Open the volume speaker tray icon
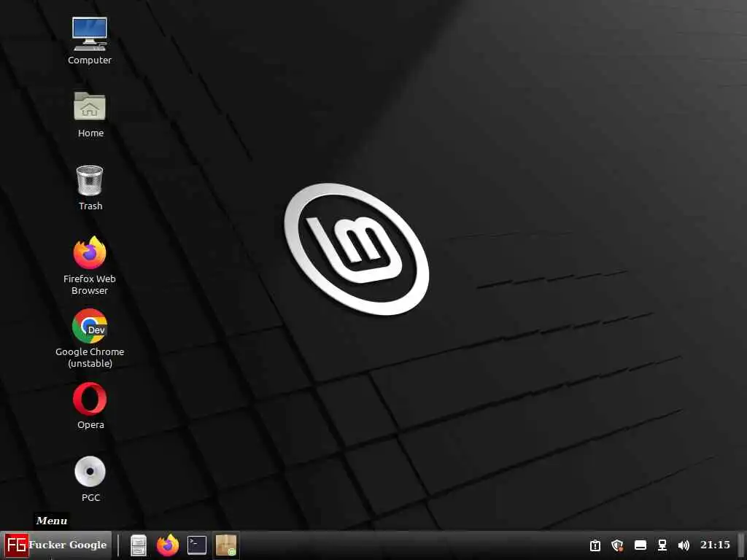 pyautogui.click(x=684, y=545)
